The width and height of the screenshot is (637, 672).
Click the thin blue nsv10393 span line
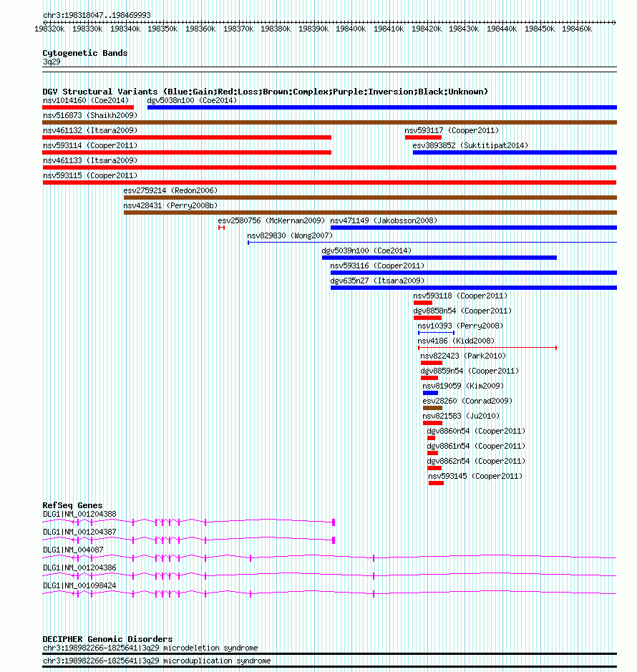coord(436,333)
